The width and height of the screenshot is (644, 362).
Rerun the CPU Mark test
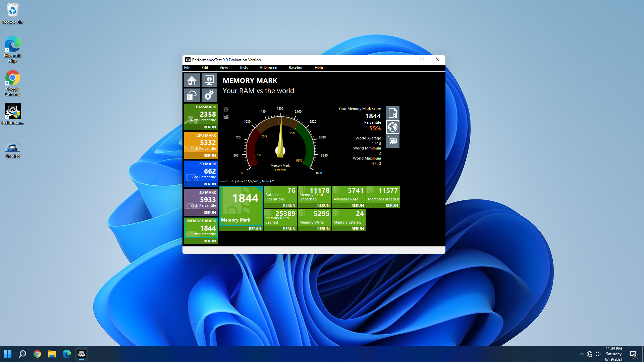pyautogui.click(x=210, y=156)
